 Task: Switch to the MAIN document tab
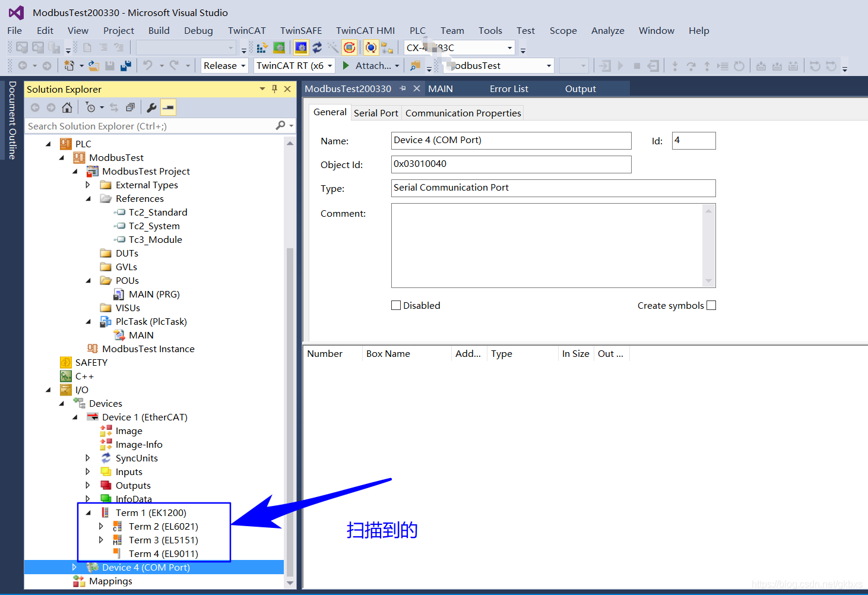coord(441,88)
